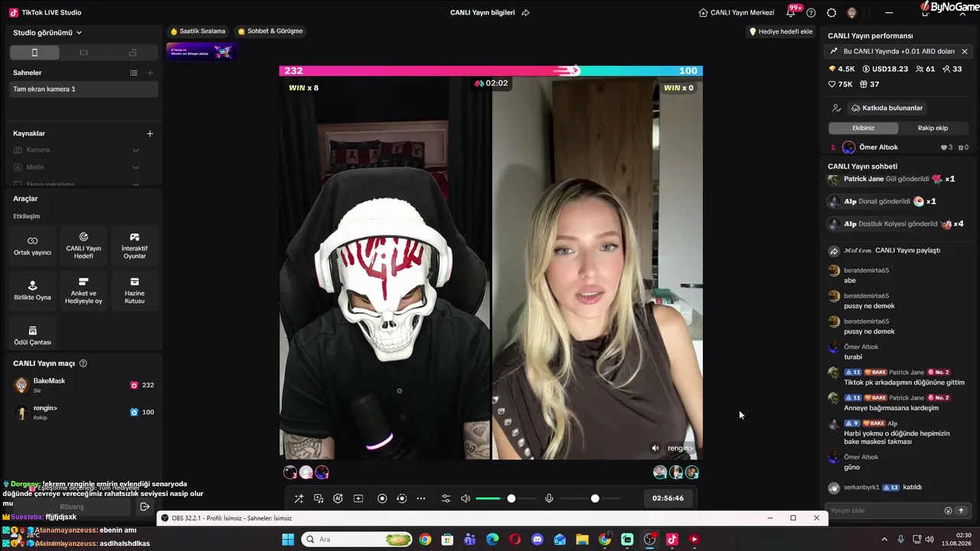The width and height of the screenshot is (980, 551).
Task: Click Hediye hedefi ekle button
Action: click(x=781, y=31)
